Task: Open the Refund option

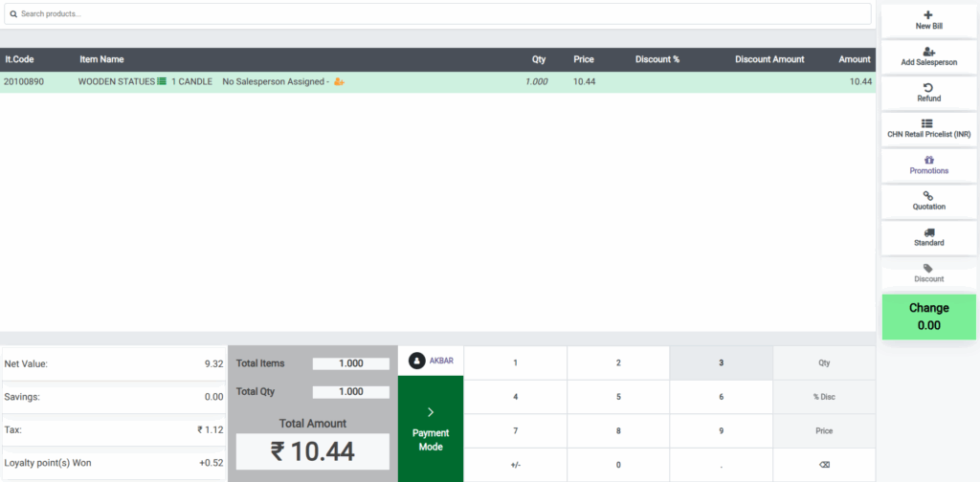Action: click(x=928, y=93)
